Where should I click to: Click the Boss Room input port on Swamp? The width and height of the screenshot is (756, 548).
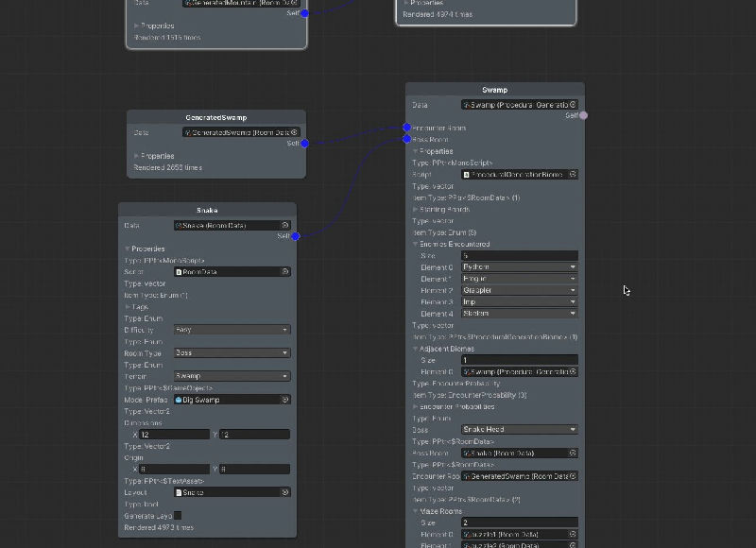coord(406,139)
